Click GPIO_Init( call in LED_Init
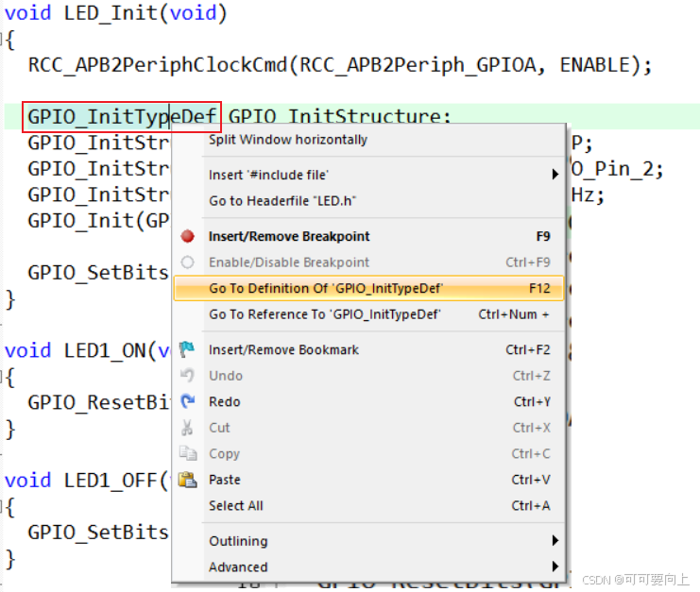This screenshot has width=700, height=592. point(87,221)
